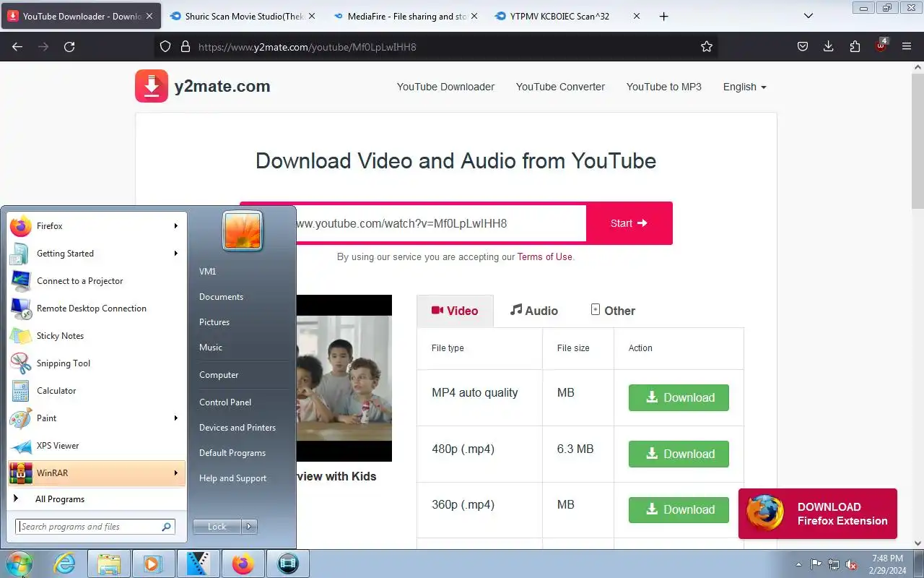Click the Windows Start orb
The width and height of the screenshot is (924, 578).
point(19,564)
